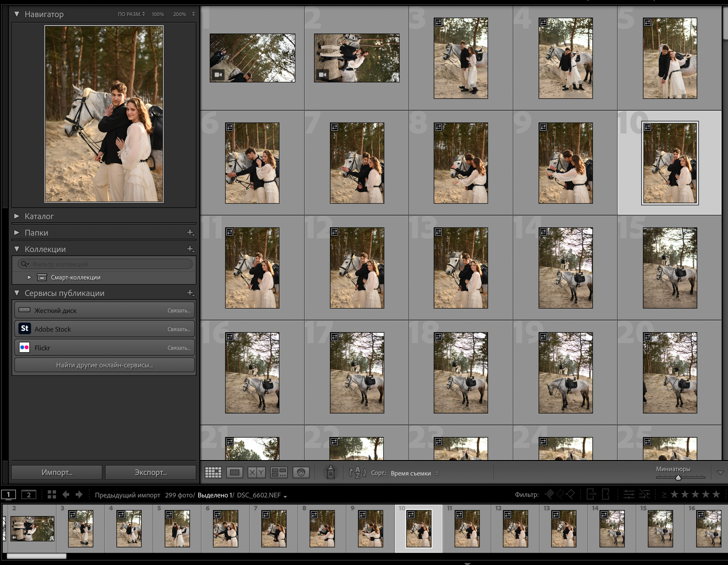Expand the Смарт-коллекции tree item
Image resolution: width=728 pixels, height=565 pixels.
point(29,277)
